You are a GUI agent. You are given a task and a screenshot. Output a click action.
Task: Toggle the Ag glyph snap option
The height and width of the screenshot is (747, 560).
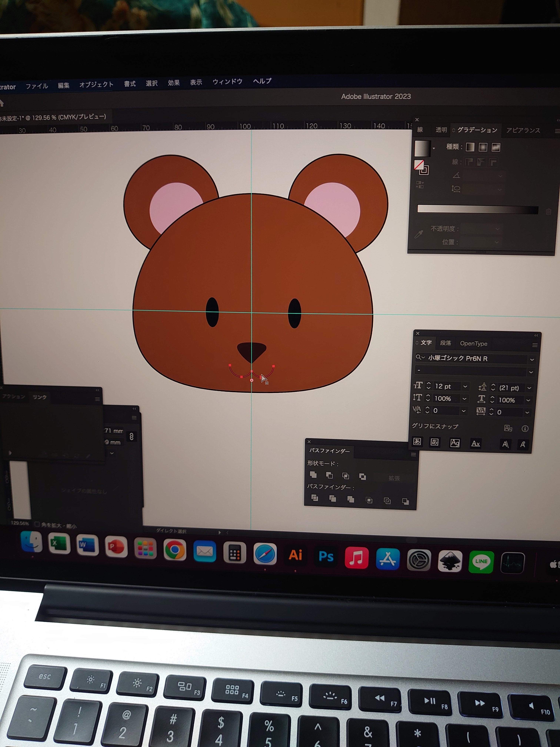click(x=508, y=428)
